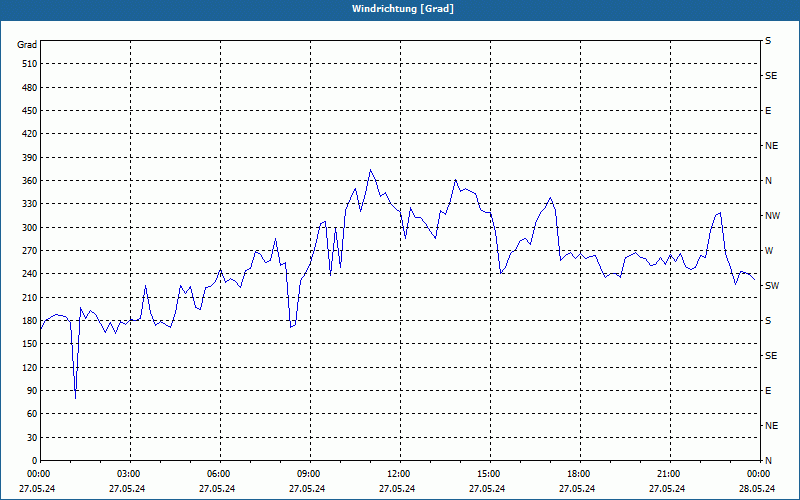Click the 150 axis value

pos(30,344)
